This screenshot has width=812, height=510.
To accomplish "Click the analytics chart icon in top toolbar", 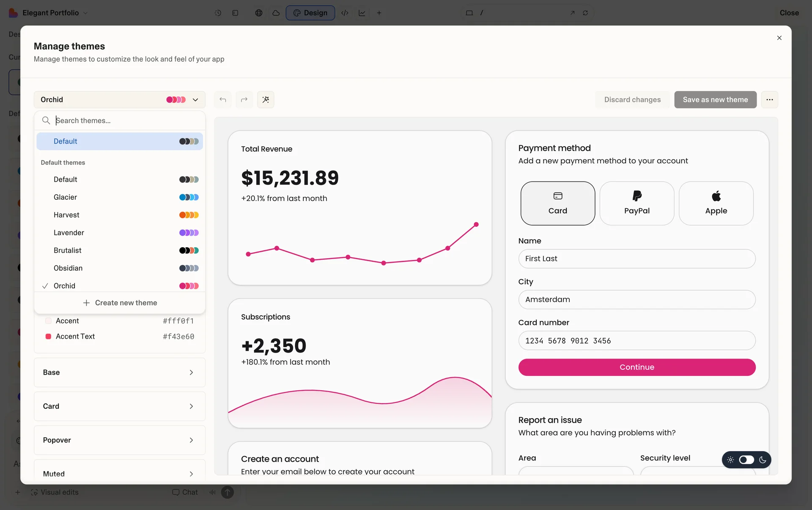I will coord(362,13).
